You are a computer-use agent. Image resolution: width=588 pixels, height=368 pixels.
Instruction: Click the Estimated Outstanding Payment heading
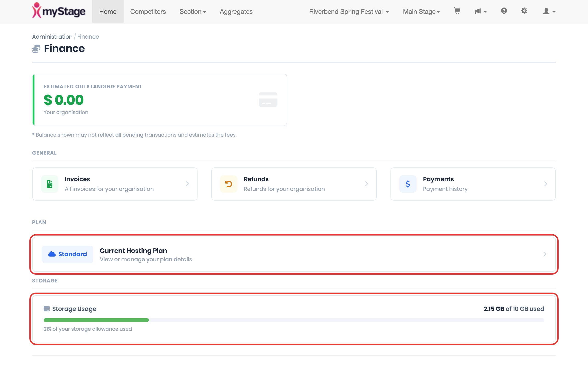(93, 86)
